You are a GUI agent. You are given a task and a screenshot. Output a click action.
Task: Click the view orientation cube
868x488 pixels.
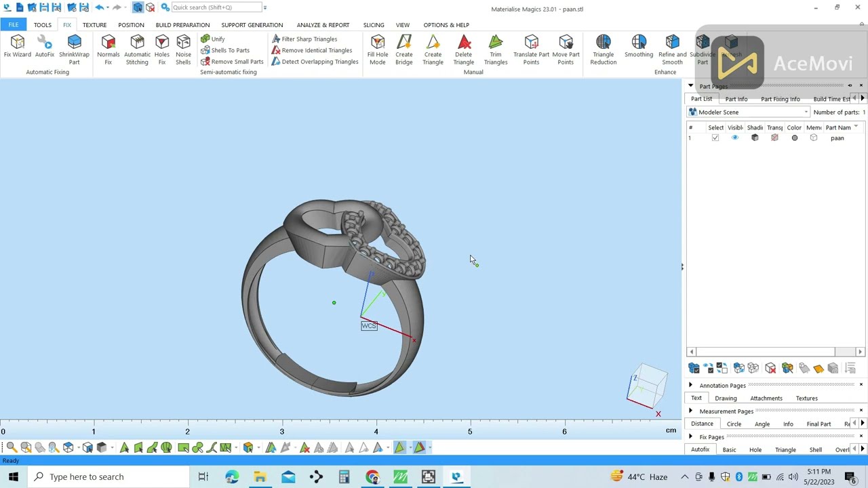[647, 385]
